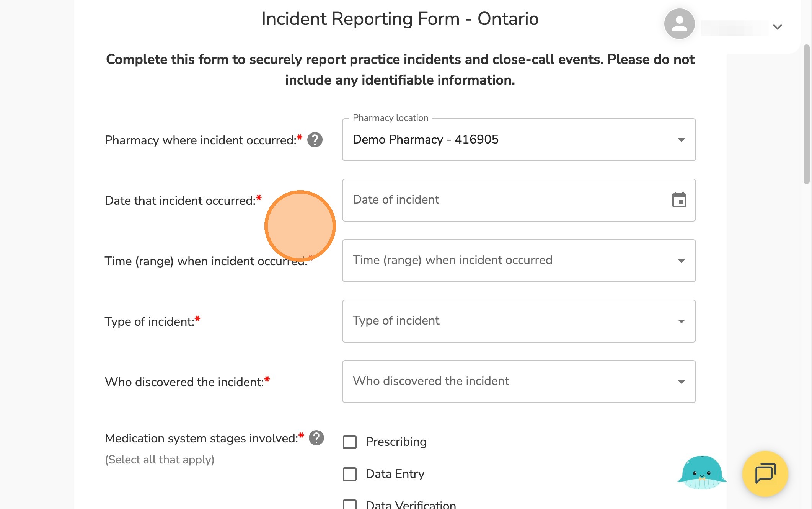The height and width of the screenshot is (509, 812).
Task: Click the Data Entry label text
Action: point(395,474)
